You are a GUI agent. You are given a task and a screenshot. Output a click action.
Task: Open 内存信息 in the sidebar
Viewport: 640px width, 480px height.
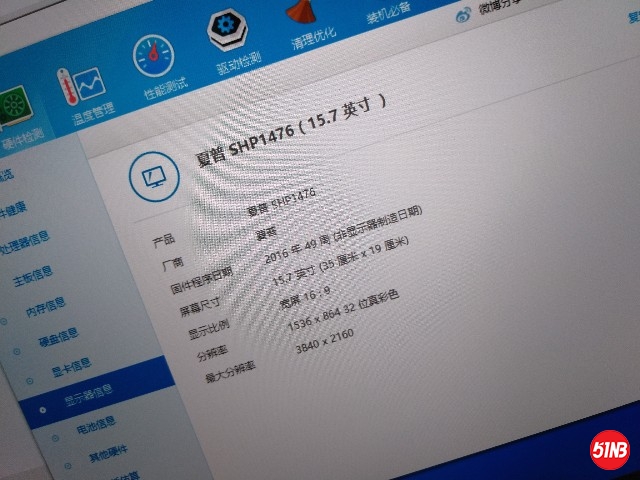[46, 306]
